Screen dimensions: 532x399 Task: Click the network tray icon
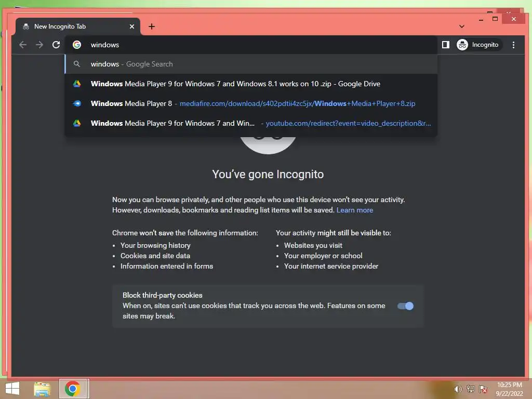tap(471, 389)
